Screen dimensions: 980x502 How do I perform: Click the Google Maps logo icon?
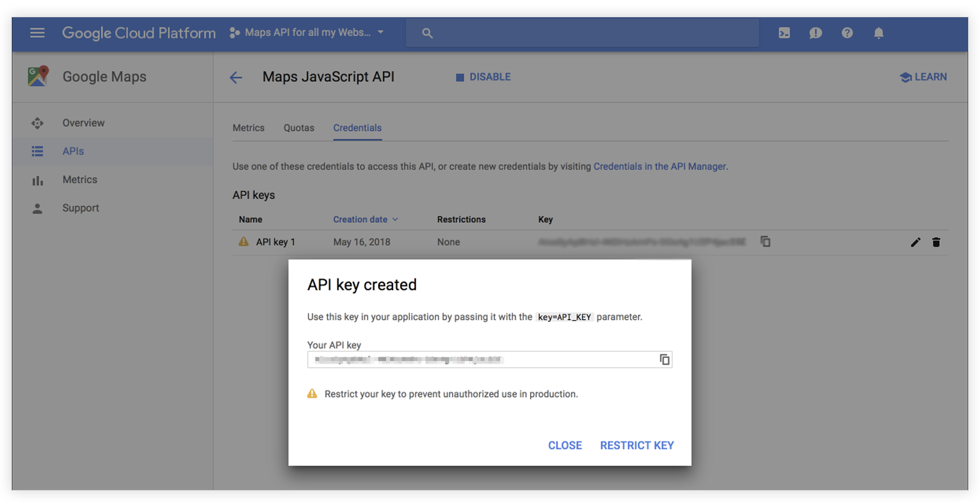point(38,76)
